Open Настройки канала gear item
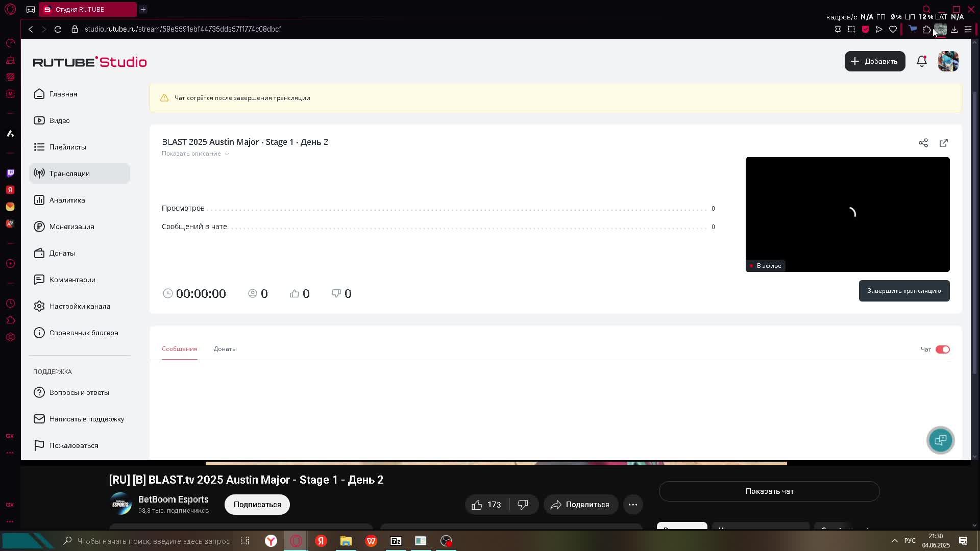 click(x=72, y=306)
